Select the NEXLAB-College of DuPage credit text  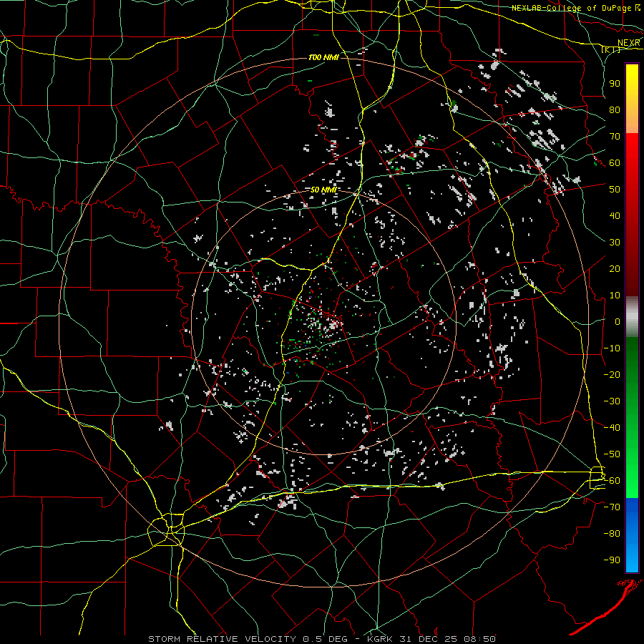(572, 8)
